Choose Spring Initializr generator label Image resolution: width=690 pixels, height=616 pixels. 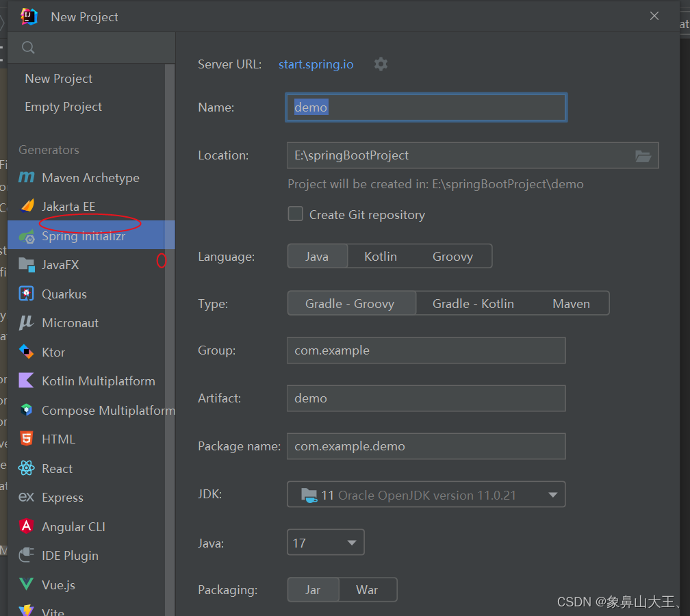click(84, 236)
